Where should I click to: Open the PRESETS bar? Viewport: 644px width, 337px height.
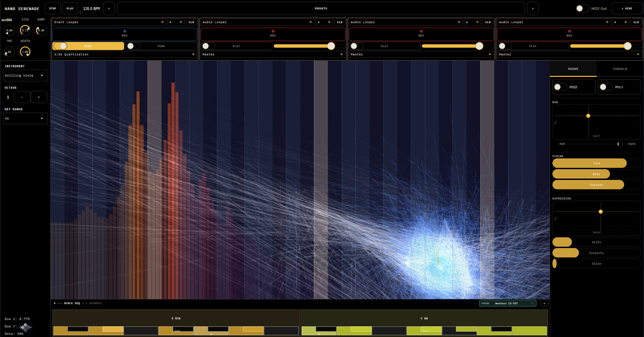tap(321, 8)
